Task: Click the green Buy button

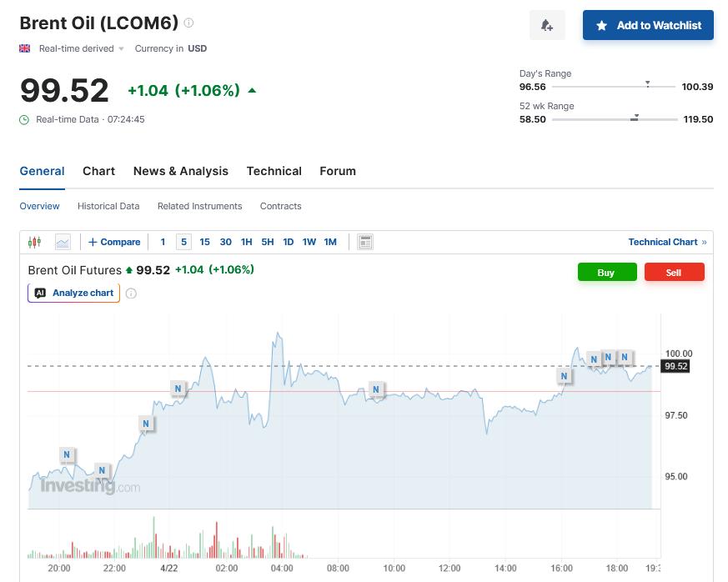Action: tap(606, 273)
